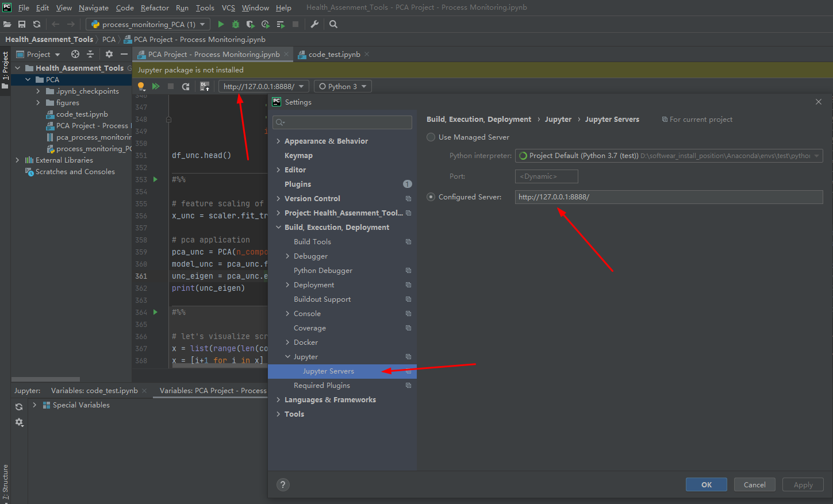
Task: Open Project panel gear options
Action: (109, 54)
